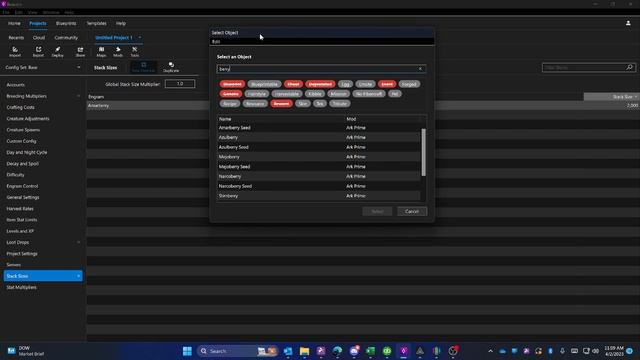Toggle the Harvestable tag filter
The image size is (640, 360).
coord(287,94)
